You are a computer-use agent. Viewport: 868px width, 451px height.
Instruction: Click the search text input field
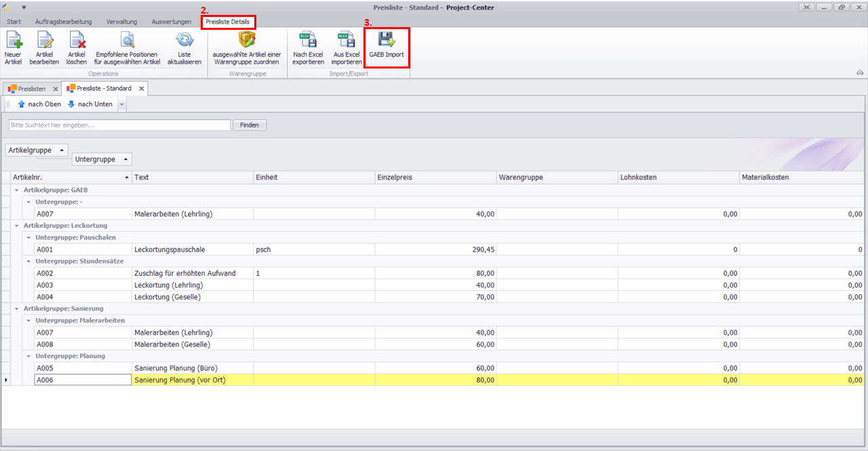coord(119,125)
